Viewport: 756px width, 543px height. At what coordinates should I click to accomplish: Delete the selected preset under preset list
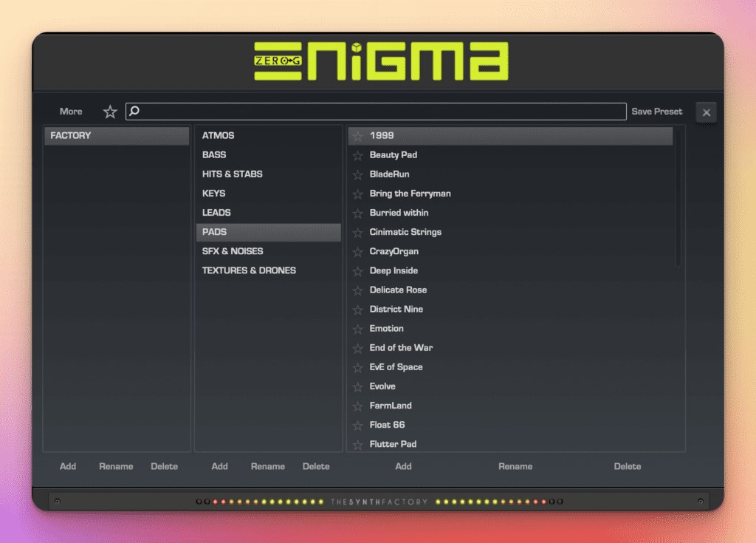coord(628,467)
